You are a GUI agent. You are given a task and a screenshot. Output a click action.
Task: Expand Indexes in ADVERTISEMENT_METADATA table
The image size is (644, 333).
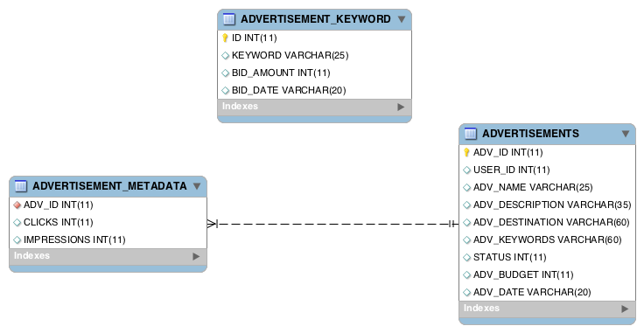pos(196,256)
